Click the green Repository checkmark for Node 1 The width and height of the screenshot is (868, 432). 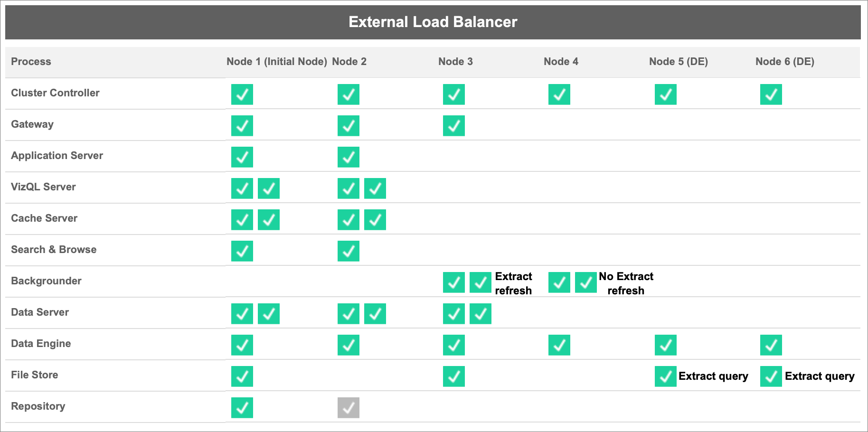coord(242,408)
